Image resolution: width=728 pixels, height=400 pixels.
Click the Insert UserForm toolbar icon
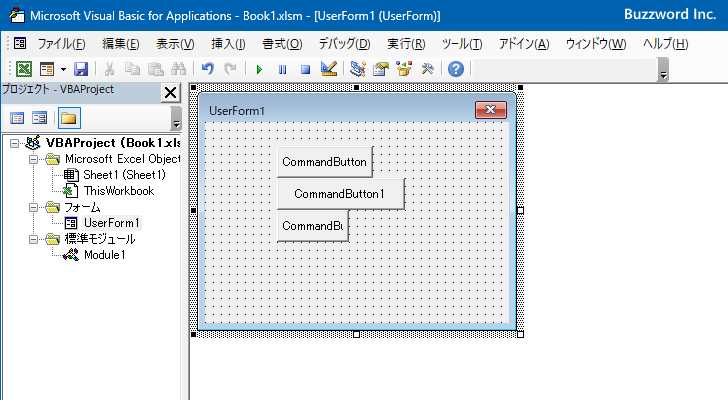(x=47, y=69)
